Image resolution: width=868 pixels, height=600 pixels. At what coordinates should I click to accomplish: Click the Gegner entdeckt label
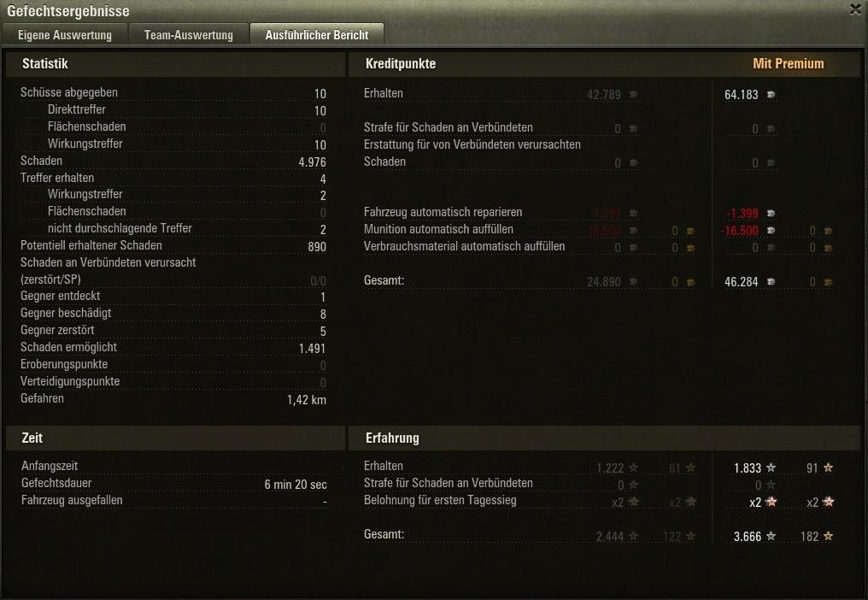coord(61,296)
